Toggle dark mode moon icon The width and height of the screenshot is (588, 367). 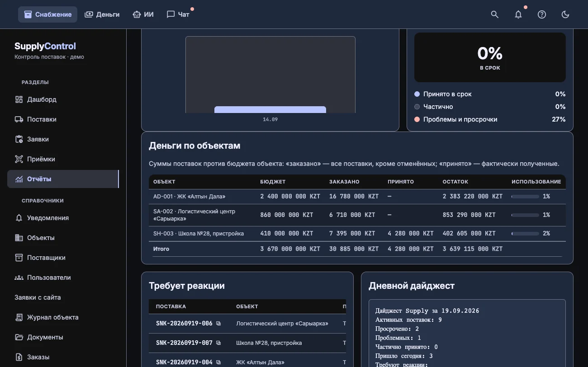(565, 14)
